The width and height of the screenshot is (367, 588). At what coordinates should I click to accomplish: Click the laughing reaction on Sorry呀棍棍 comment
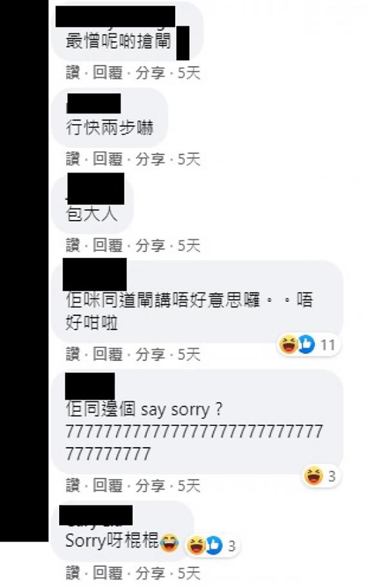pyautogui.click(x=196, y=545)
